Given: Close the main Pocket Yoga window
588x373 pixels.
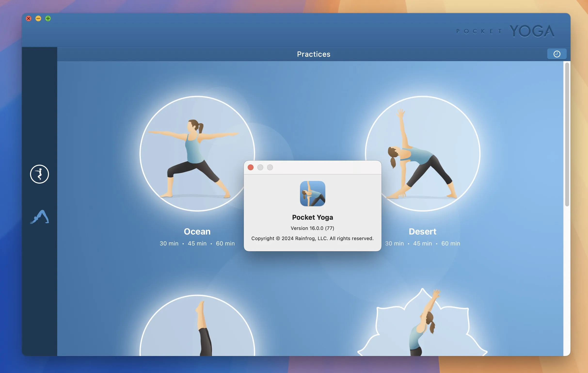Looking at the screenshot, I should 29,19.
